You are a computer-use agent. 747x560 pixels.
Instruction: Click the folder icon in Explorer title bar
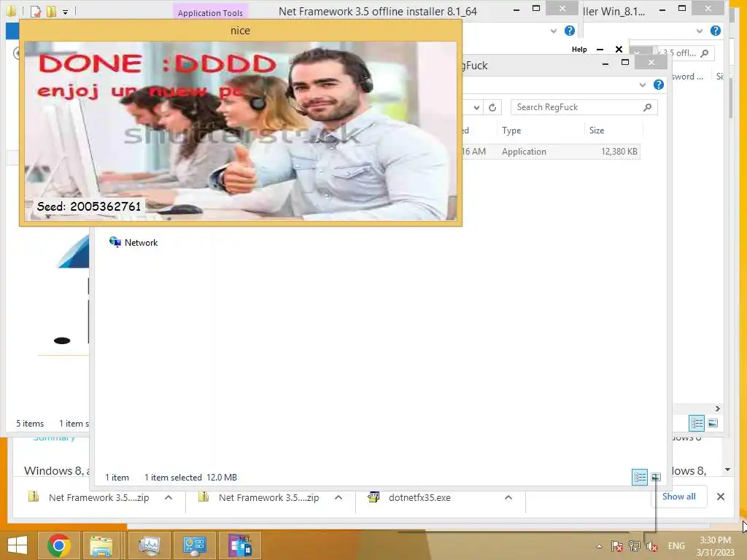click(12, 10)
